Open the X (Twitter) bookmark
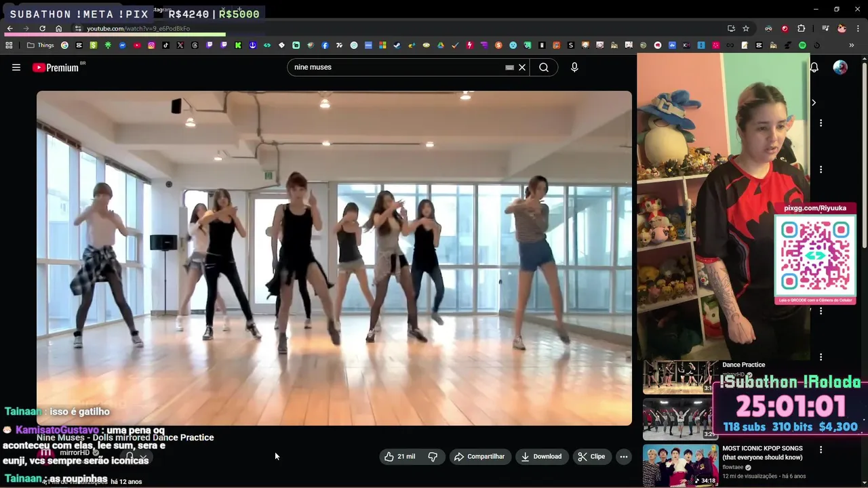Screen dimensions: 868x488 (180, 45)
